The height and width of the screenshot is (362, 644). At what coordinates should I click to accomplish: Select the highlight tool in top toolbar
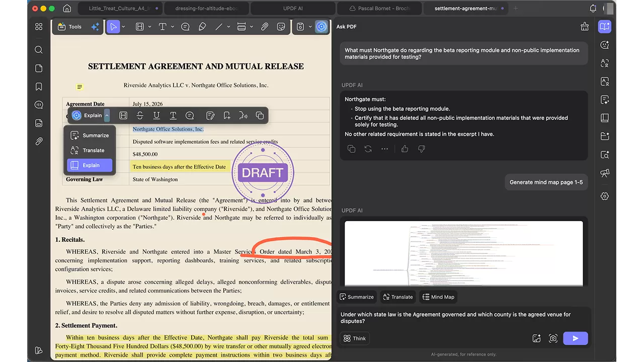tap(140, 27)
